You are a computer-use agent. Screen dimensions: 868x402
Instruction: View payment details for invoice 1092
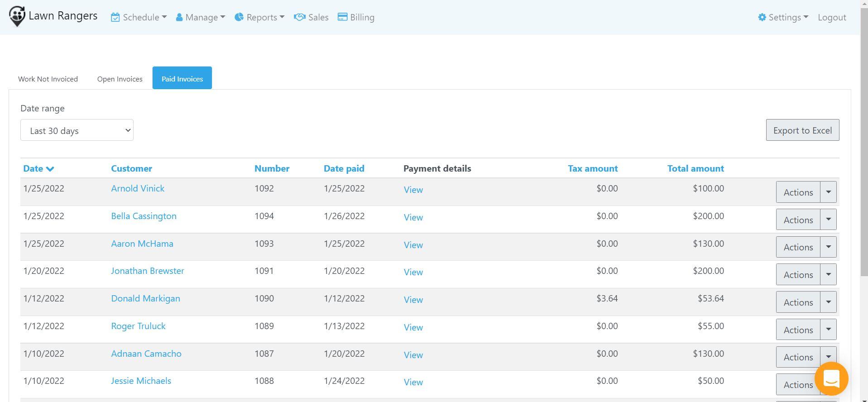[413, 190]
